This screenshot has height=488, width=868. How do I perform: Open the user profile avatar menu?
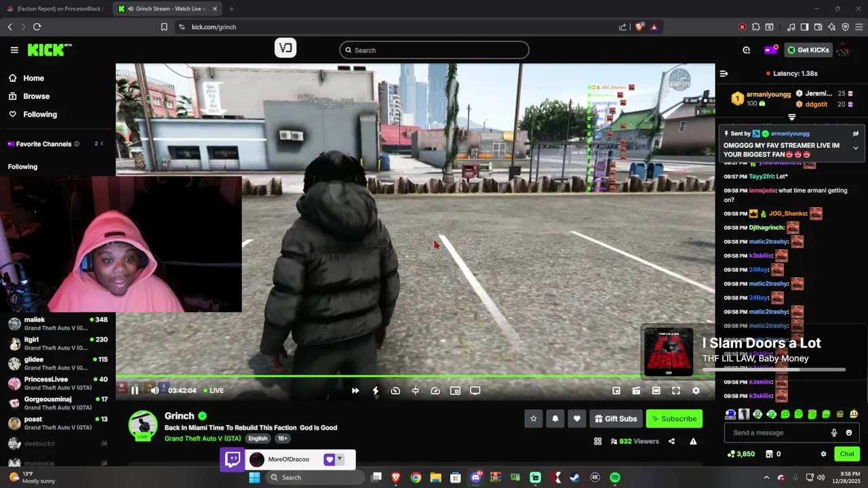(844, 50)
